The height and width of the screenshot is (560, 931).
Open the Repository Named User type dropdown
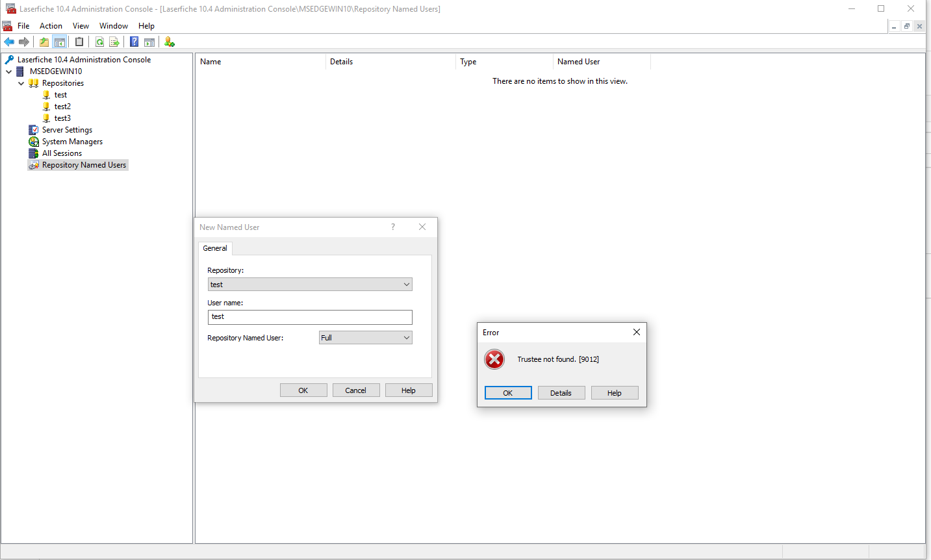[366, 338]
